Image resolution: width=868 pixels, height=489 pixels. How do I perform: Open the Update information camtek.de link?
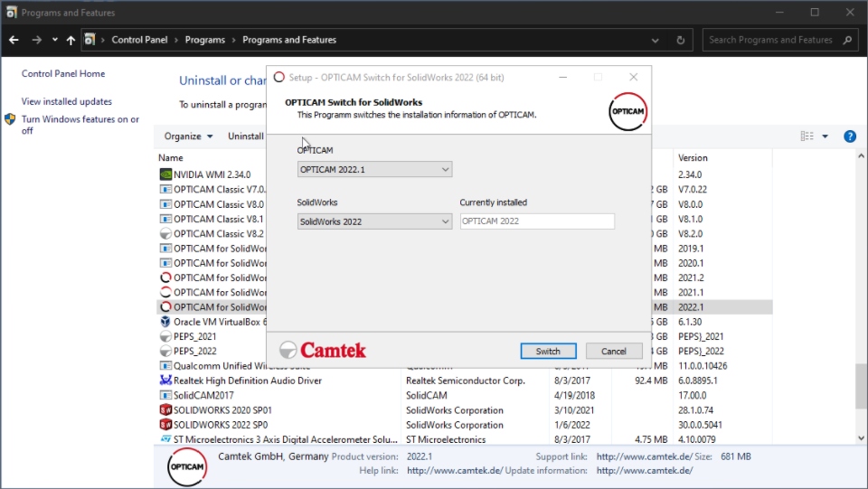click(645, 471)
